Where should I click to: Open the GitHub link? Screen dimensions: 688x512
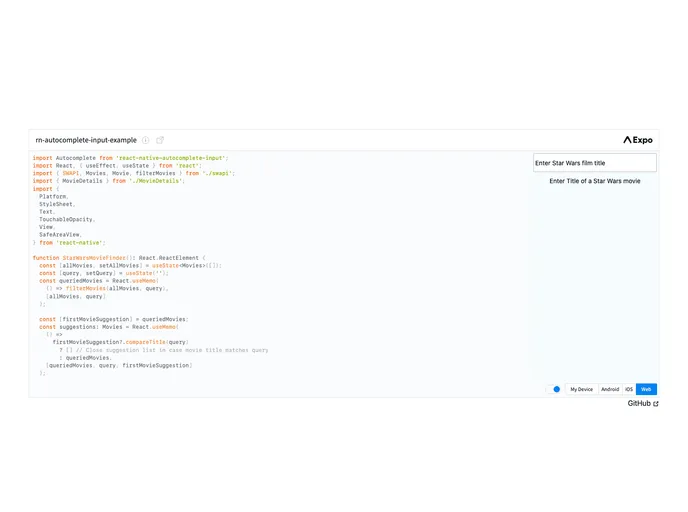(x=643, y=403)
